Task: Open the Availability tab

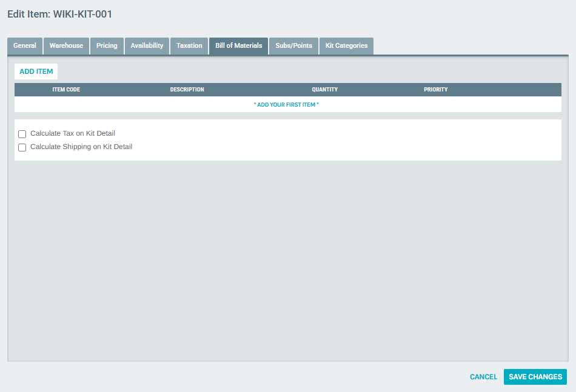Action: (x=147, y=45)
